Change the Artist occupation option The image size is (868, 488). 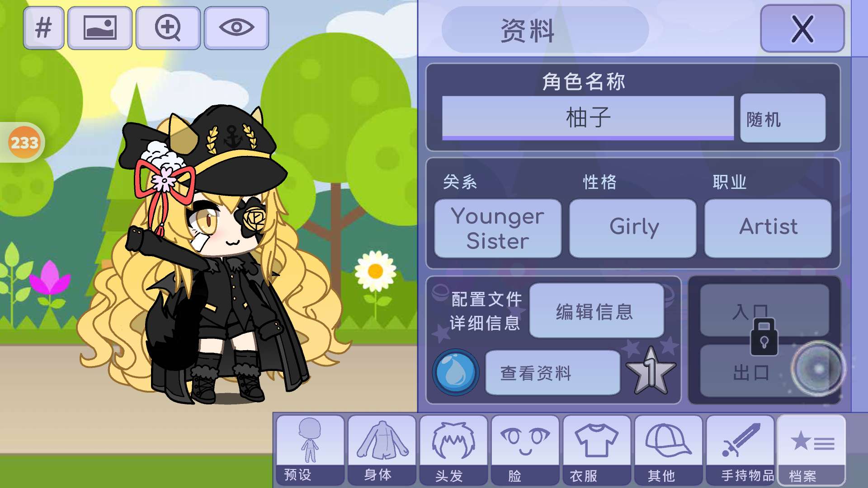768,229
